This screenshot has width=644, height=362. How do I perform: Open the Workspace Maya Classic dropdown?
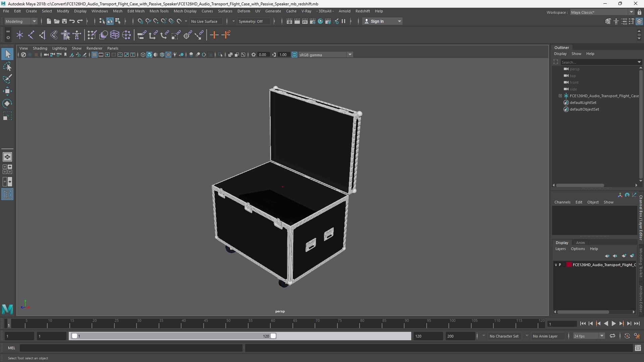[602, 12]
